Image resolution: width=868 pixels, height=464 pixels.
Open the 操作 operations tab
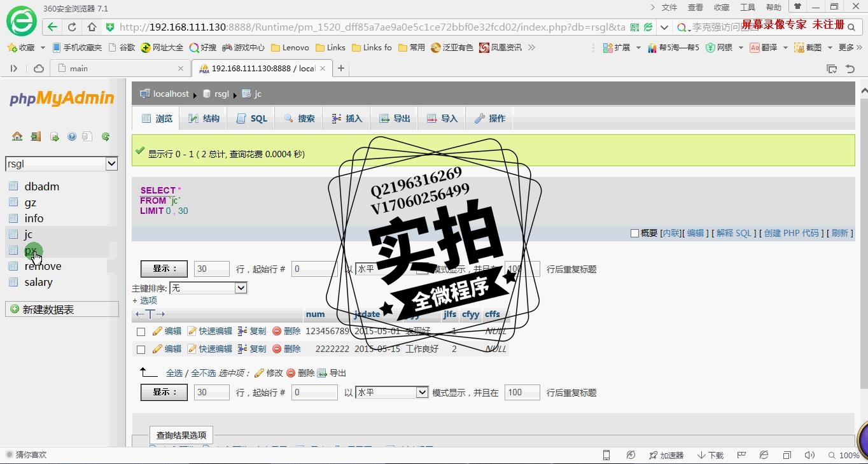coord(489,118)
